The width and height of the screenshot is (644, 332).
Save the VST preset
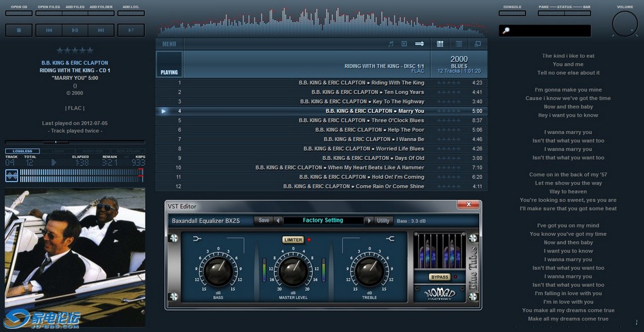(263, 220)
